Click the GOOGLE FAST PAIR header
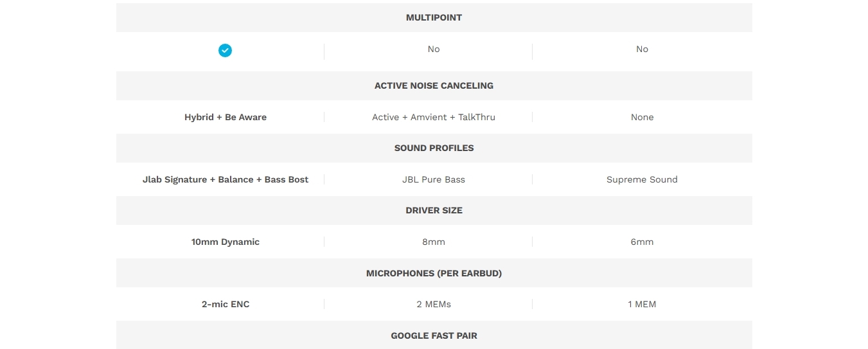Image resolution: width=868 pixels, height=349 pixels. coord(434,336)
